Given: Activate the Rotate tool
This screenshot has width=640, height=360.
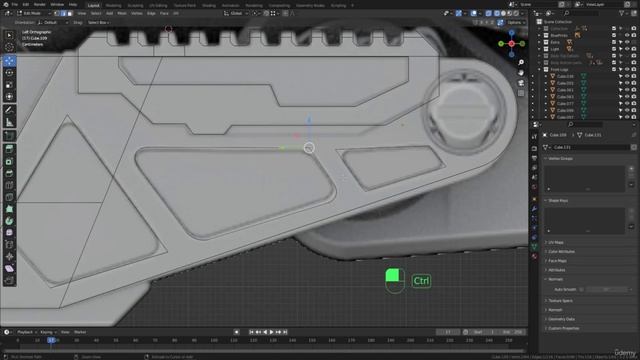Looking at the screenshot, I should click(9, 73).
